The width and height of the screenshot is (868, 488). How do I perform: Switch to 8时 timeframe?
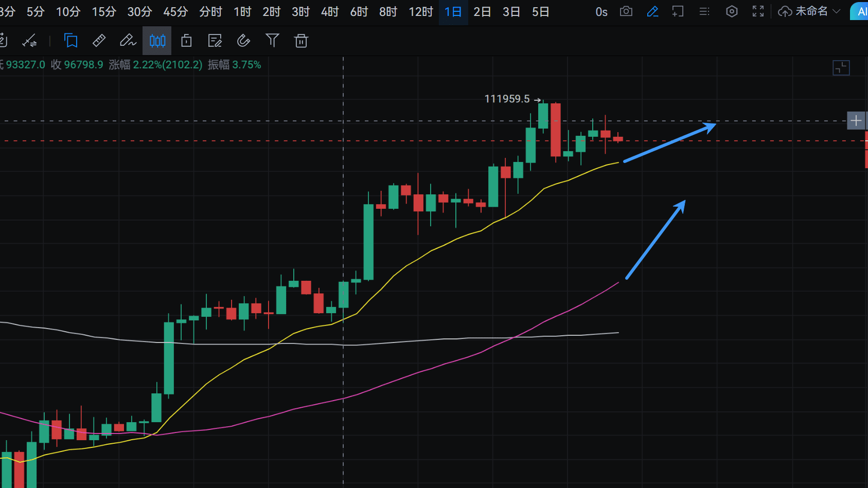(388, 12)
